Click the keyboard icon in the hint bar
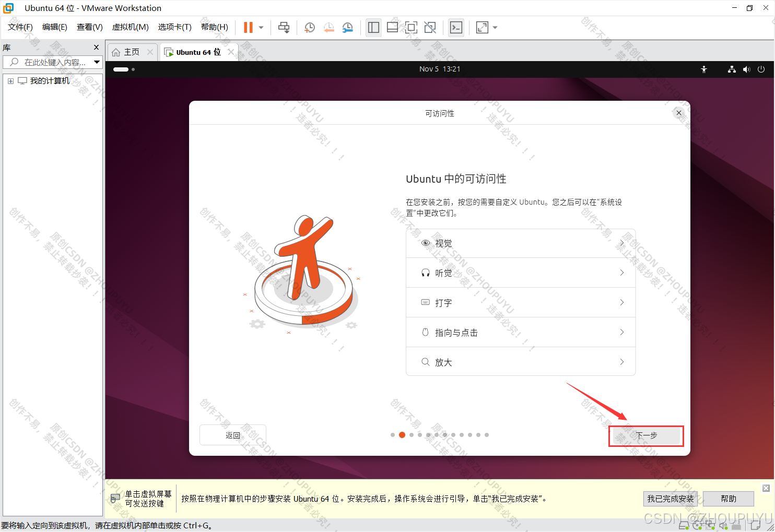775x532 pixels. coord(115,499)
